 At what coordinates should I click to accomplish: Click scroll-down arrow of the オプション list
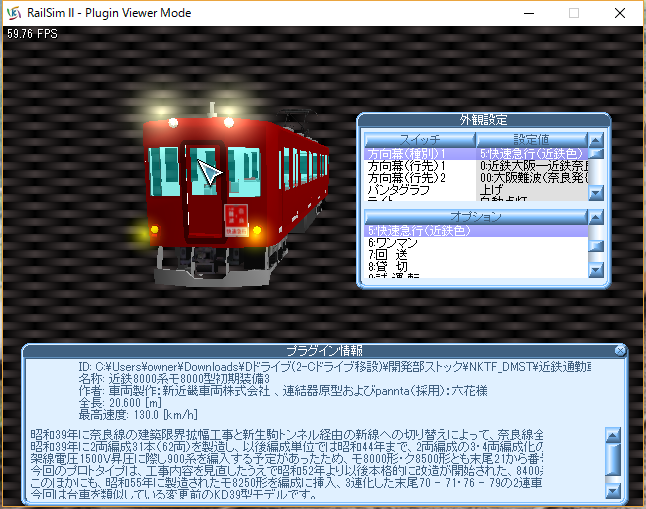(596, 270)
